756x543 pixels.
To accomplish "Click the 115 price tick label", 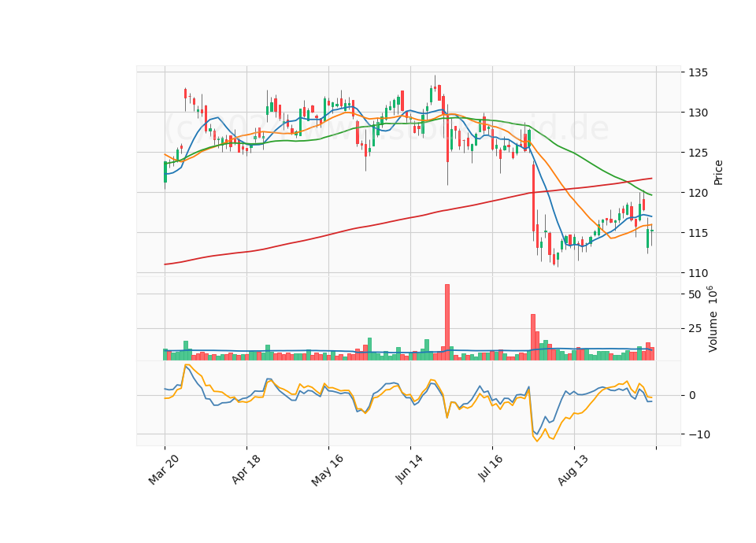I will click(x=699, y=233).
